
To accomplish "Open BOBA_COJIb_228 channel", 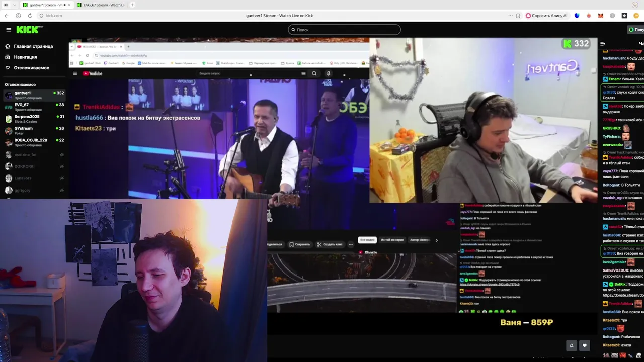I will point(34,142).
